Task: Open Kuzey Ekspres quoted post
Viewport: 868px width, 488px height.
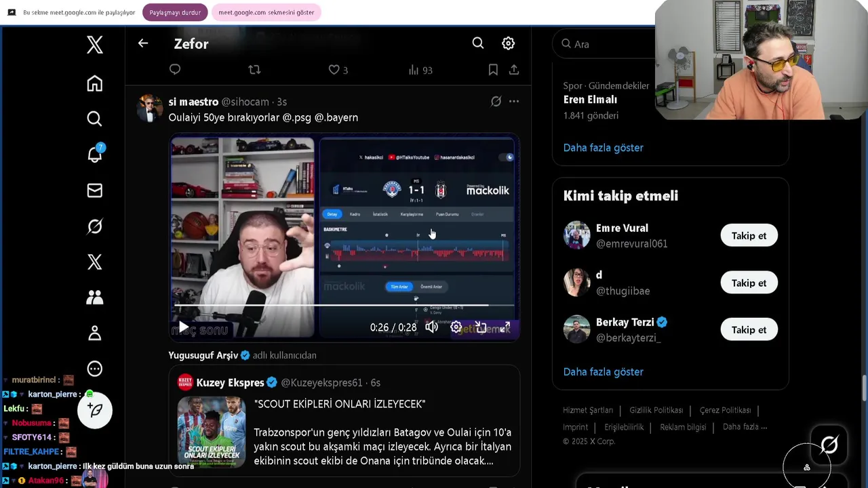Action: pyautogui.click(x=344, y=421)
